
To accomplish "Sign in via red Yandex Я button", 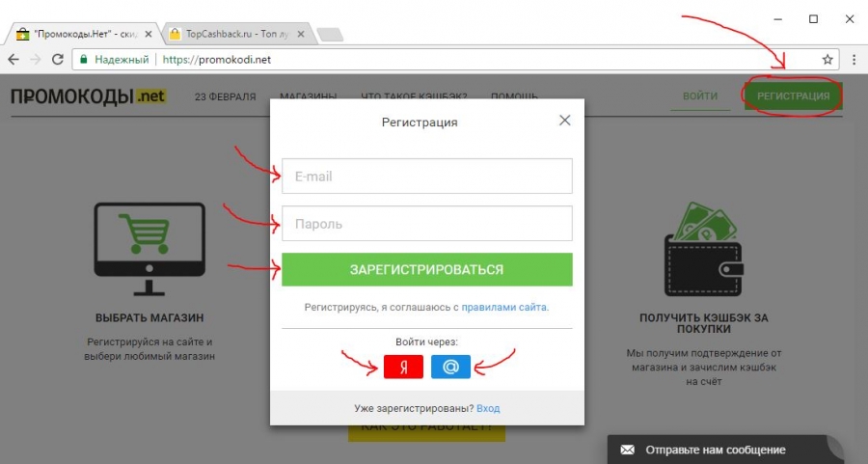I will coord(403,367).
